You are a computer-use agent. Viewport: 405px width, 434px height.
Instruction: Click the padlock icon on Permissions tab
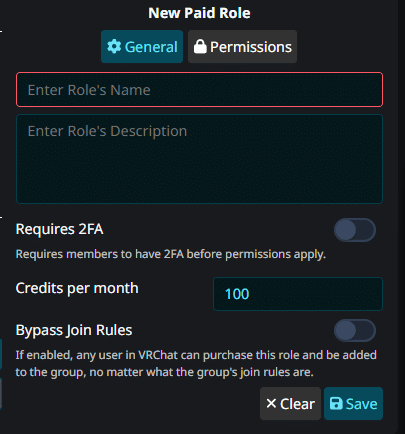[x=200, y=47]
